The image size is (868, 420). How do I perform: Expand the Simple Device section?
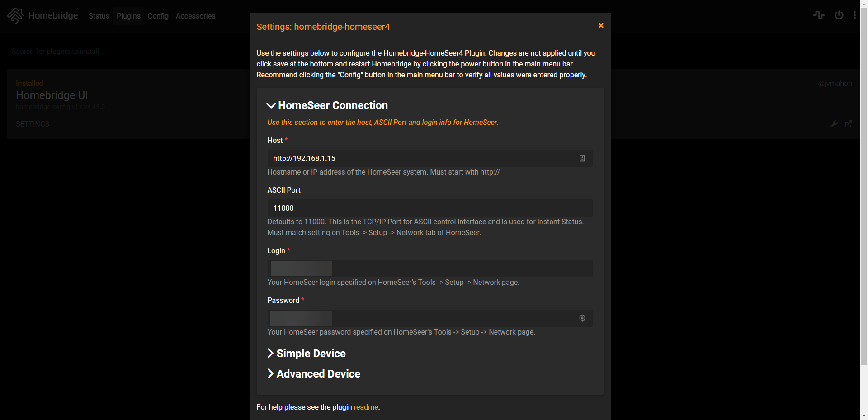(x=307, y=354)
